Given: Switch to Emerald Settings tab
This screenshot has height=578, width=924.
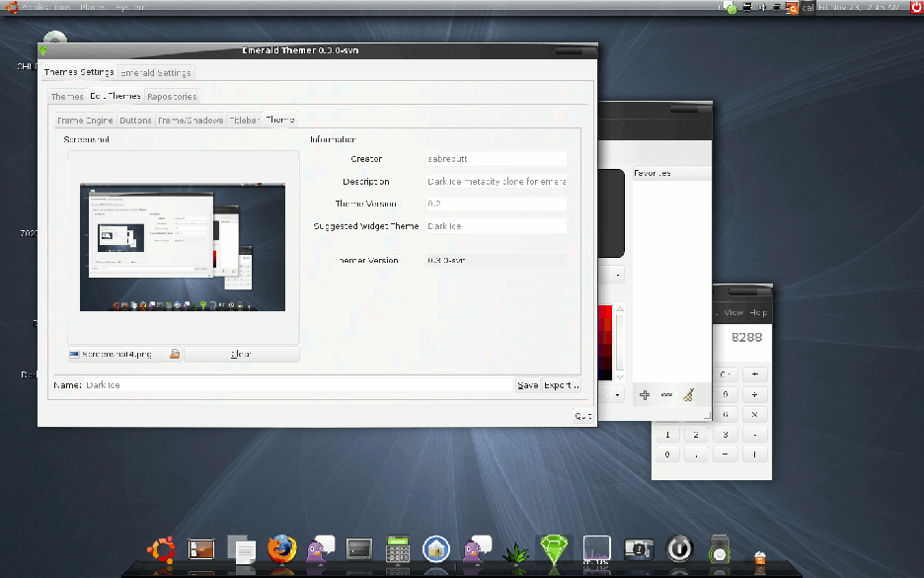Looking at the screenshot, I should [156, 72].
